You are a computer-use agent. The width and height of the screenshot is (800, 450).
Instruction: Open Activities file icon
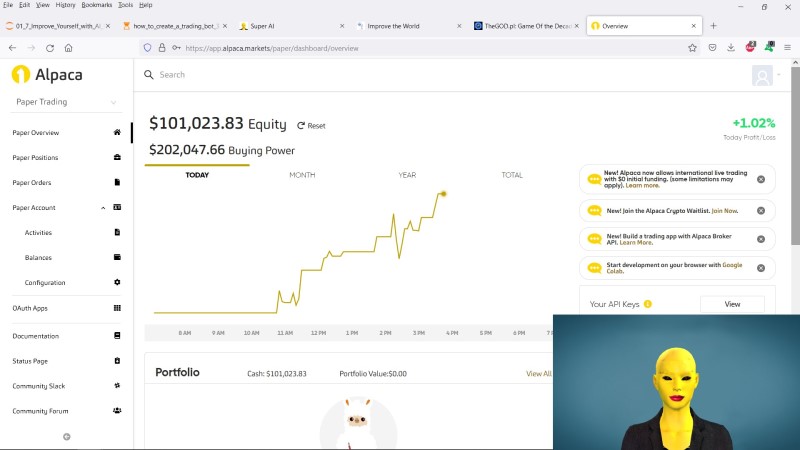(117, 232)
